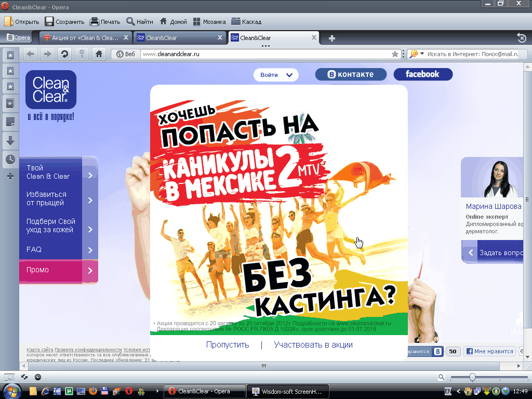
Task: Switch to Wisdom-soft ScreenH… taskbar window
Action: click(288, 392)
